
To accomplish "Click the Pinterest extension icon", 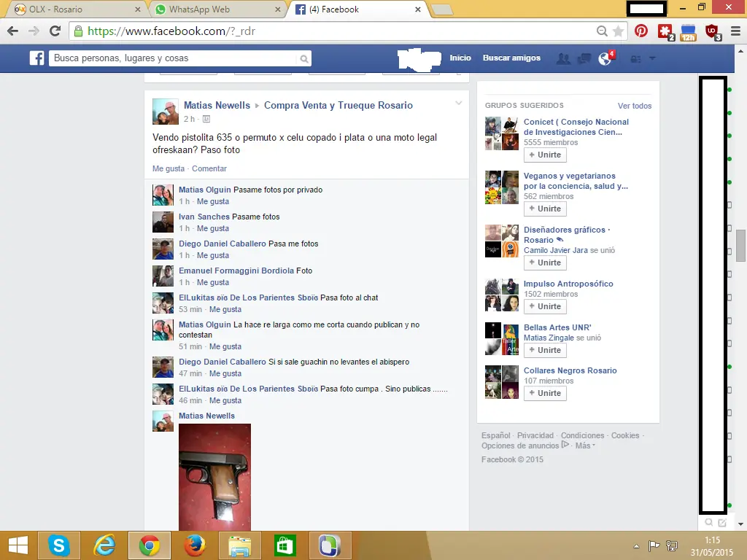I will [641, 31].
